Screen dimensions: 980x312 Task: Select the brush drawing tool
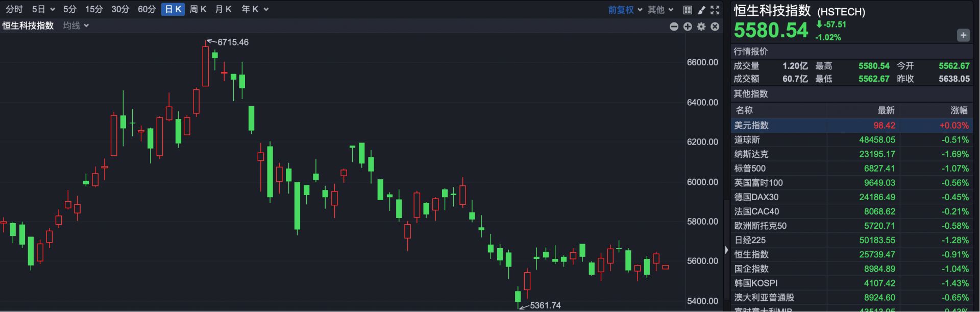[701, 10]
